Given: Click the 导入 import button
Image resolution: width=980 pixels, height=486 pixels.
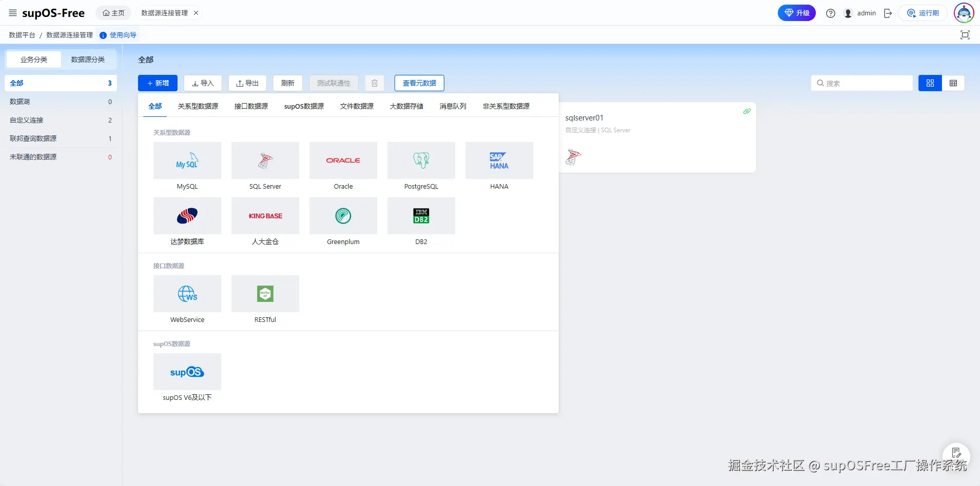Looking at the screenshot, I should click(x=203, y=83).
